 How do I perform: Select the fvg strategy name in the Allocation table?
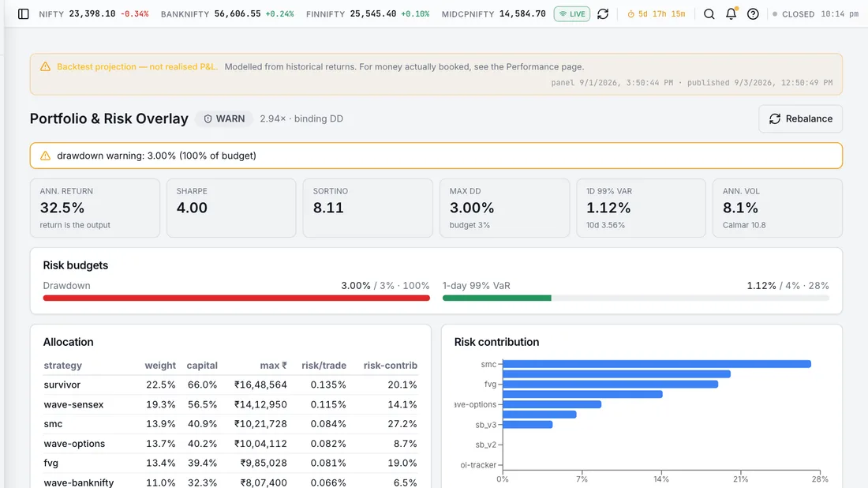tap(51, 463)
